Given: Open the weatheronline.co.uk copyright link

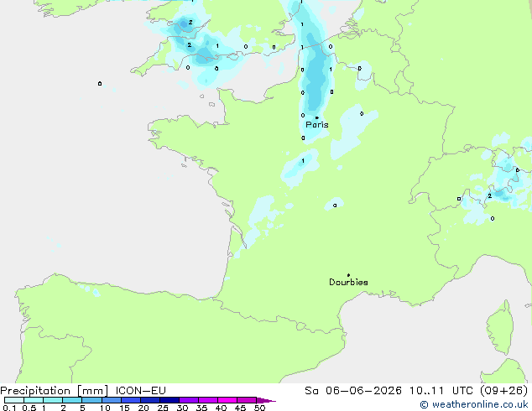Looking at the screenshot, I should pyautogui.click(x=474, y=404).
